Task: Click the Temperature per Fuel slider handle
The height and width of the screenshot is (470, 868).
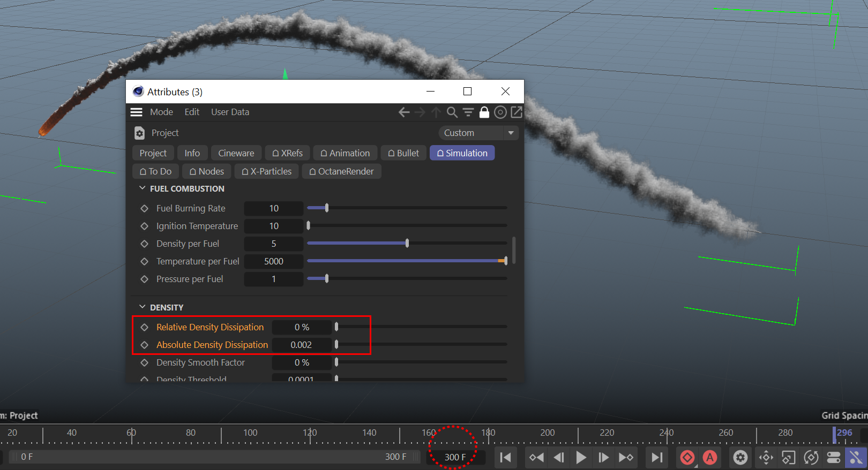Action: point(506,261)
